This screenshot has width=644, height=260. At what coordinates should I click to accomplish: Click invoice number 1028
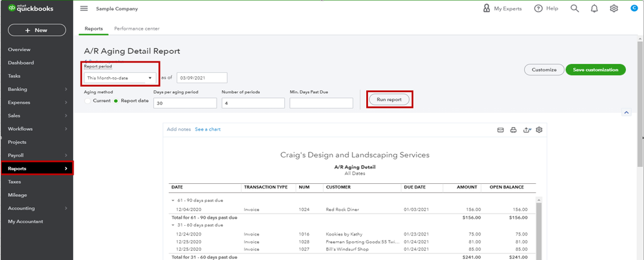tap(304, 241)
